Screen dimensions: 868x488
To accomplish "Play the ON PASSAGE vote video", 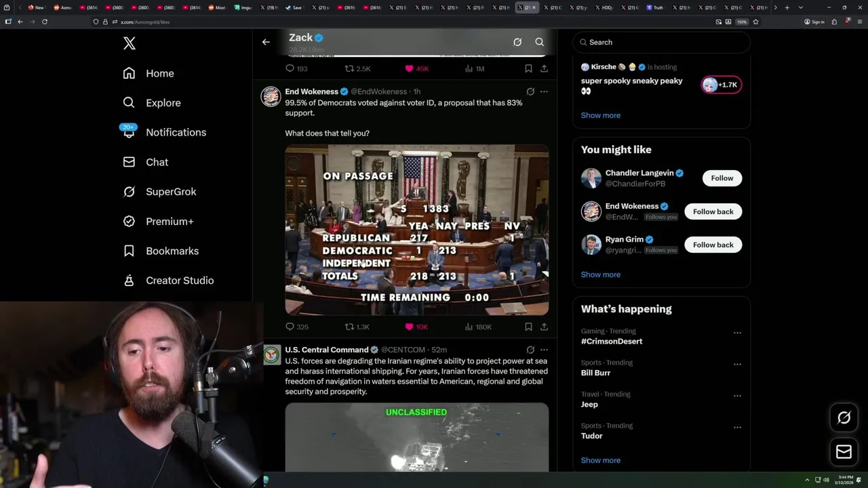I will pos(416,230).
